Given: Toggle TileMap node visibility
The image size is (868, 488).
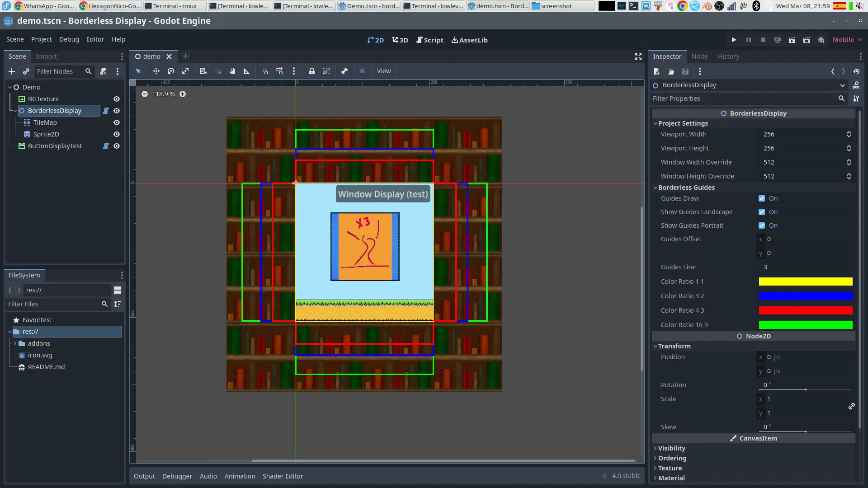Looking at the screenshot, I should [117, 122].
